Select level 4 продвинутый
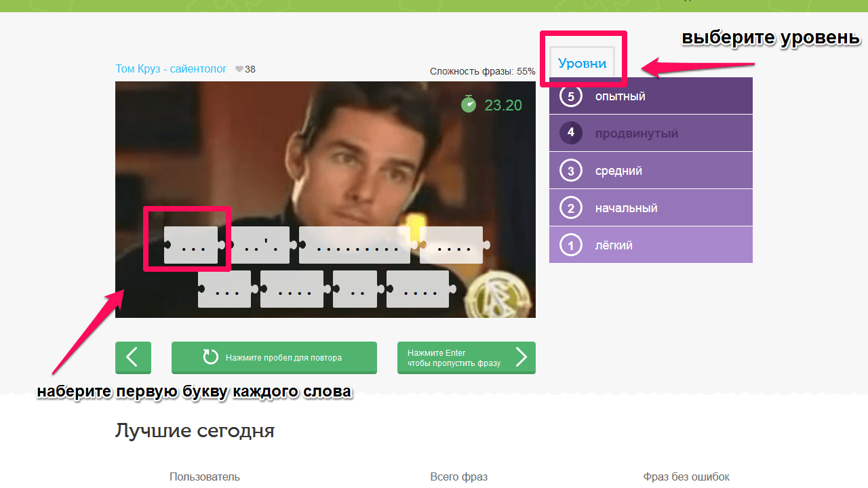 pyautogui.click(x=651, y=133)
